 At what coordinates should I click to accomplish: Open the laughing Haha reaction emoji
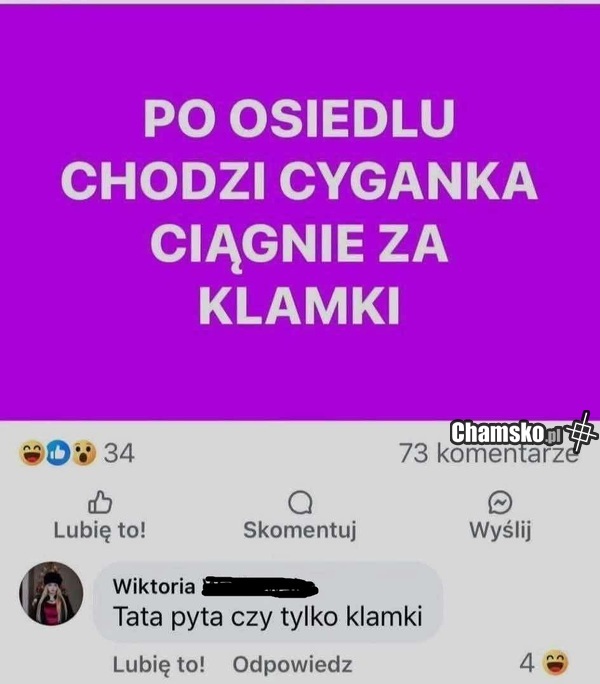31,453
